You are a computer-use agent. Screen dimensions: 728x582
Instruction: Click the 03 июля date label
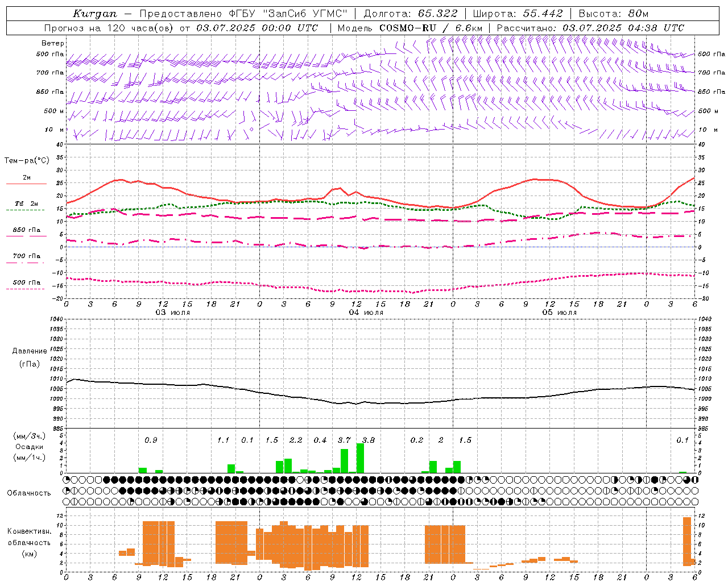pos(173,313)
